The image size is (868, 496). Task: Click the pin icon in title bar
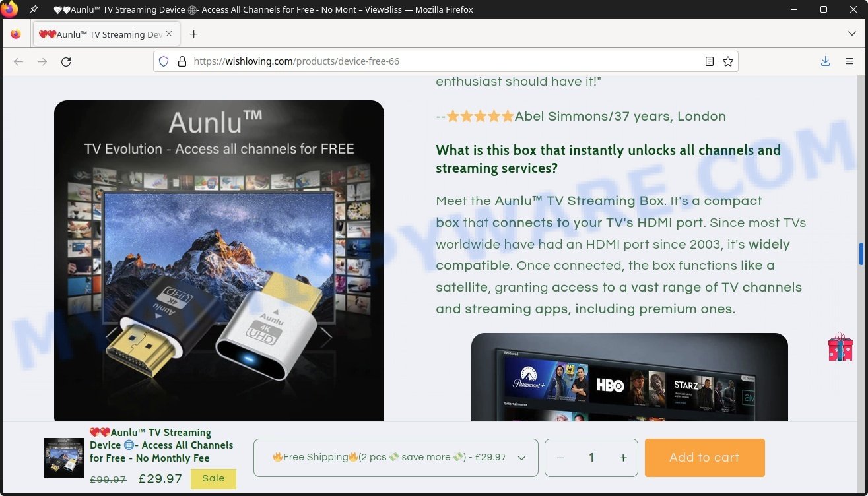[34, 9]
